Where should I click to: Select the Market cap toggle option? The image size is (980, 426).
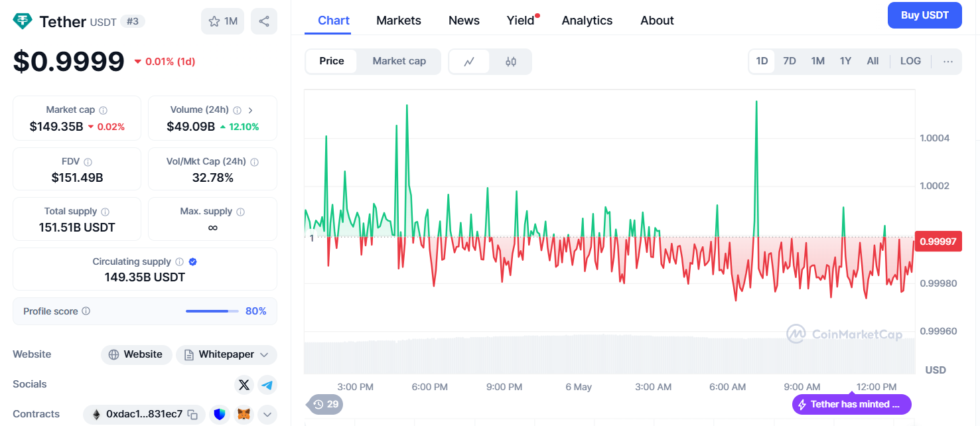coord(399,61)
